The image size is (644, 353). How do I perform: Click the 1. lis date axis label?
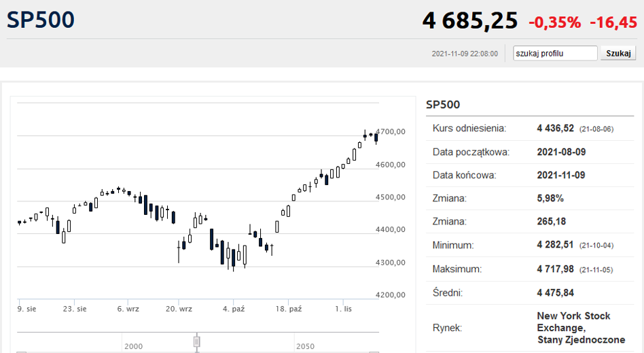tap(343, 309)
